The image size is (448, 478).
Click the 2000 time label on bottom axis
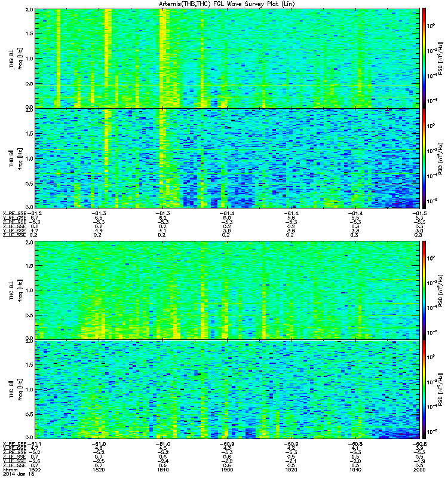419,470
